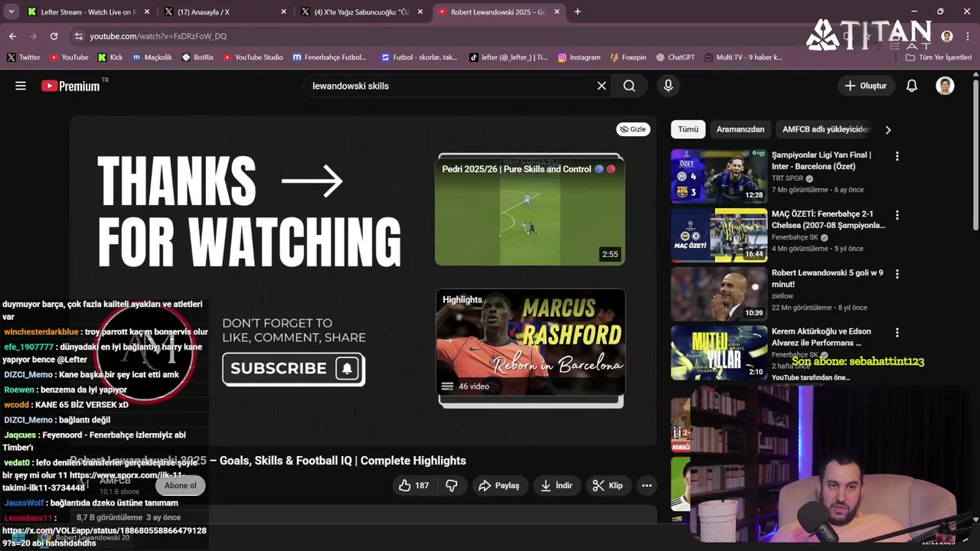Click the Abone ol button
Screen dimensions: 980x551
tap(180, 485)
